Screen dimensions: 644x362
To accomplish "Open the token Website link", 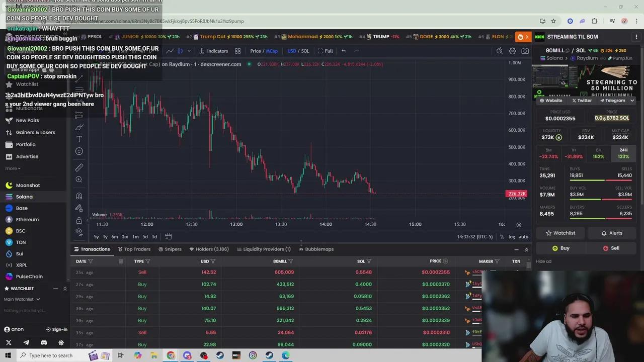I will click(x=551, y=101).
